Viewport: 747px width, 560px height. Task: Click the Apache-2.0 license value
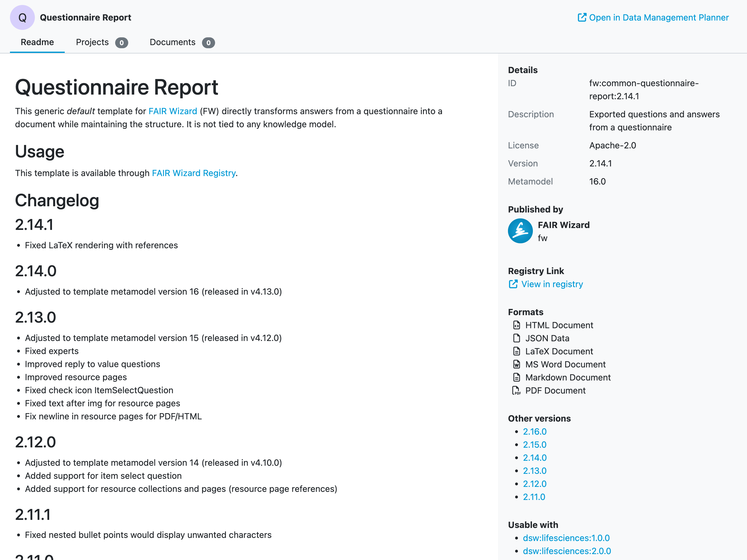pyautogui.click(x=612, y=146)
